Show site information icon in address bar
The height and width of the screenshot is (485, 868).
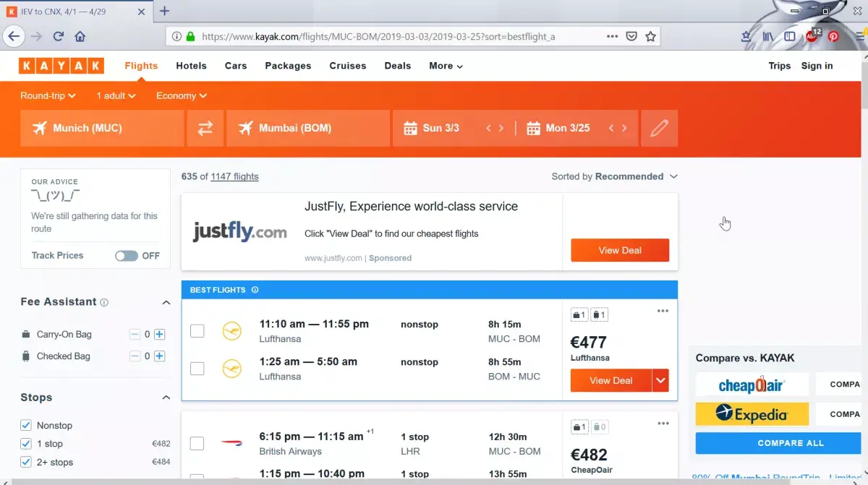pos(177,36)
